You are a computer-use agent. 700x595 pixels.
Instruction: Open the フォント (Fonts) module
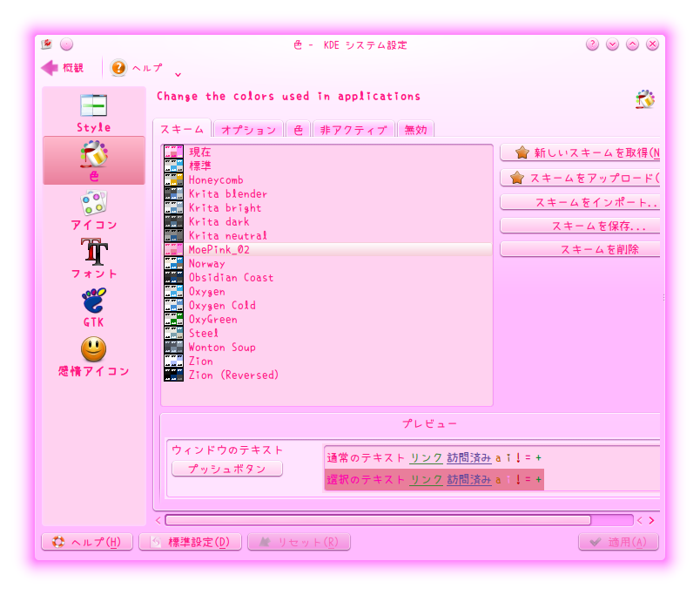click(94, 258)
